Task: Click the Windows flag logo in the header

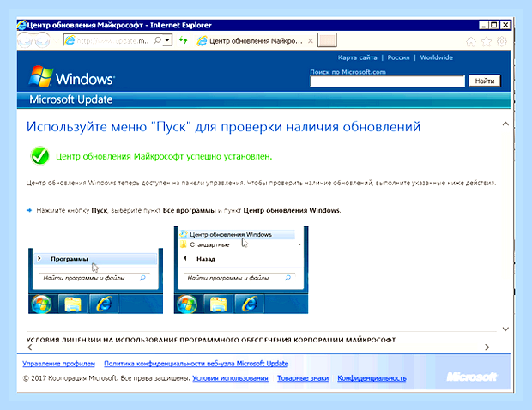Action: (41, 76)
